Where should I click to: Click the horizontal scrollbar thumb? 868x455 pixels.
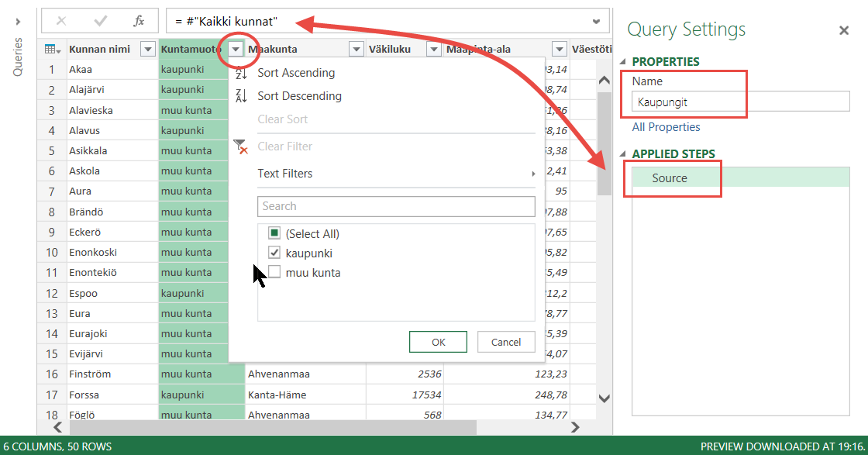[271, 426]
